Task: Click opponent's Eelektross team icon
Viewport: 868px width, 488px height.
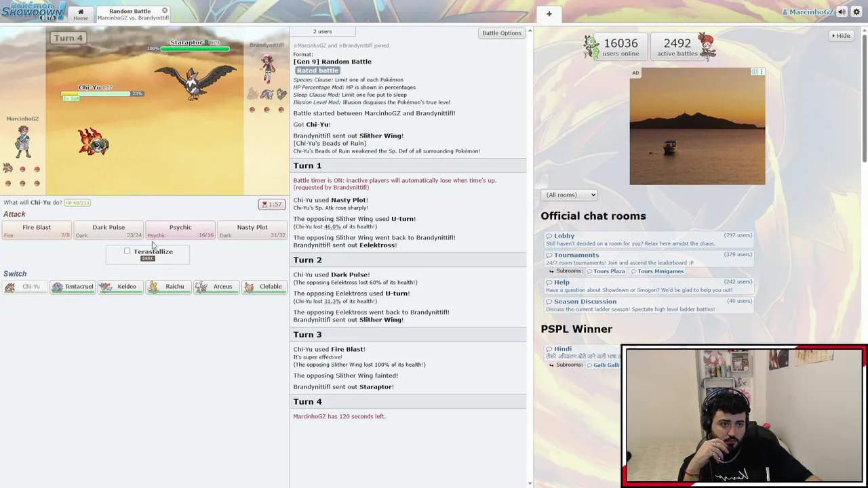Action: 267,94
